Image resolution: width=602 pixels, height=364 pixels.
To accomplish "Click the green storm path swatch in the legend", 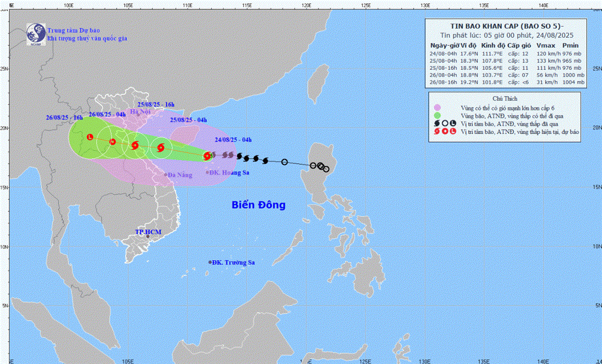I will coord(437,115).
